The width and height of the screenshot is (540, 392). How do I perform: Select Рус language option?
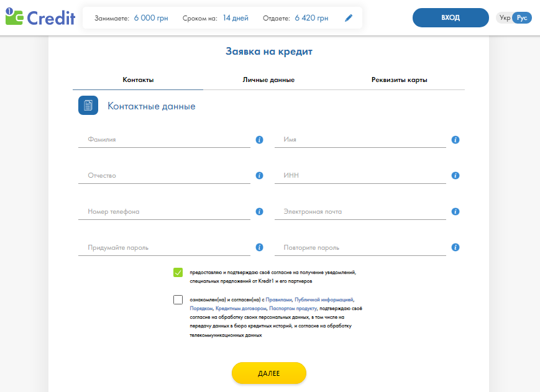(522, 17)
